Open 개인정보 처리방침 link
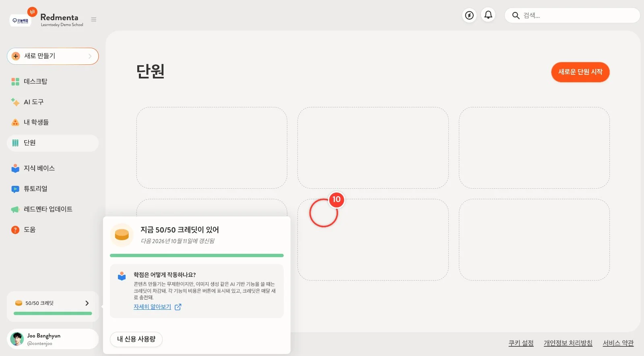Screen dimensions: 644x356 point(568,343)
